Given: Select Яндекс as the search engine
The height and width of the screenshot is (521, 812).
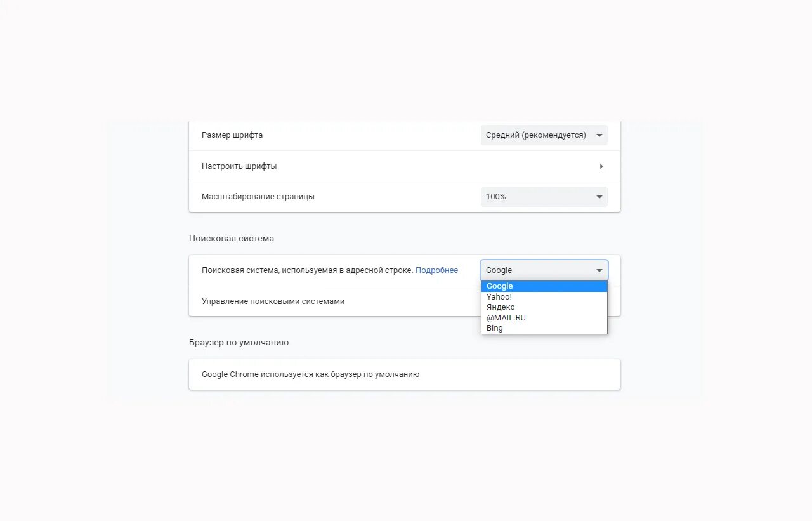Looking at the screenshot, I should click(544, 307).
